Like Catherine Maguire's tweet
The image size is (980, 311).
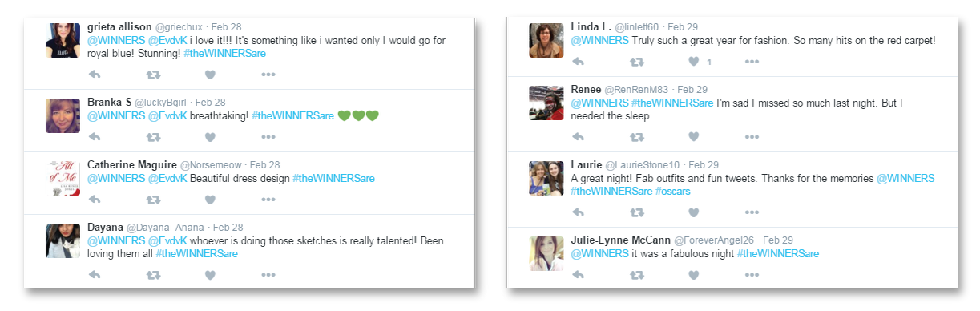click(x=210, y=200)
